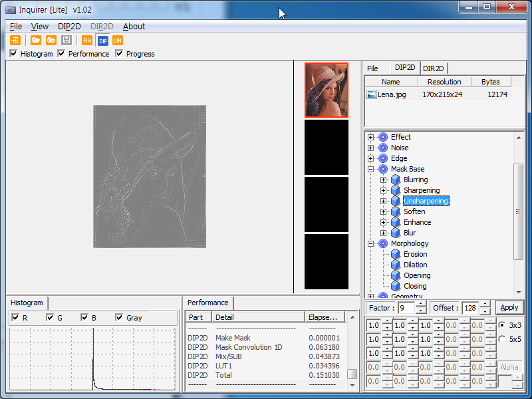Click the orange File mode toolbar icon
Screen dimensions: 532x399
87,41
